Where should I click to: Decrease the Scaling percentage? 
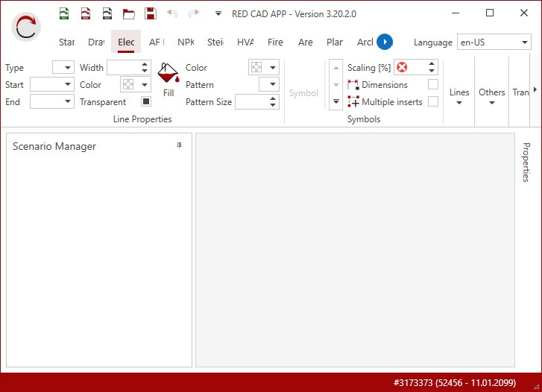tap(432, 71)
